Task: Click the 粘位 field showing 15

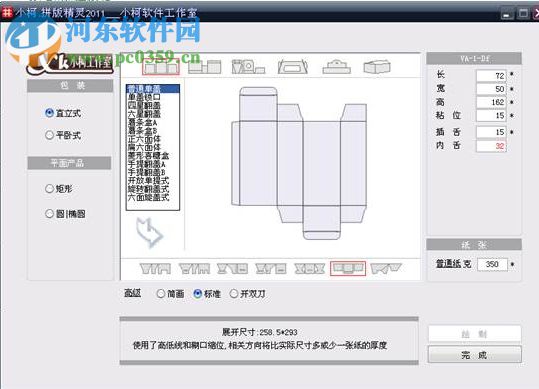Action: tap(491, 115)
